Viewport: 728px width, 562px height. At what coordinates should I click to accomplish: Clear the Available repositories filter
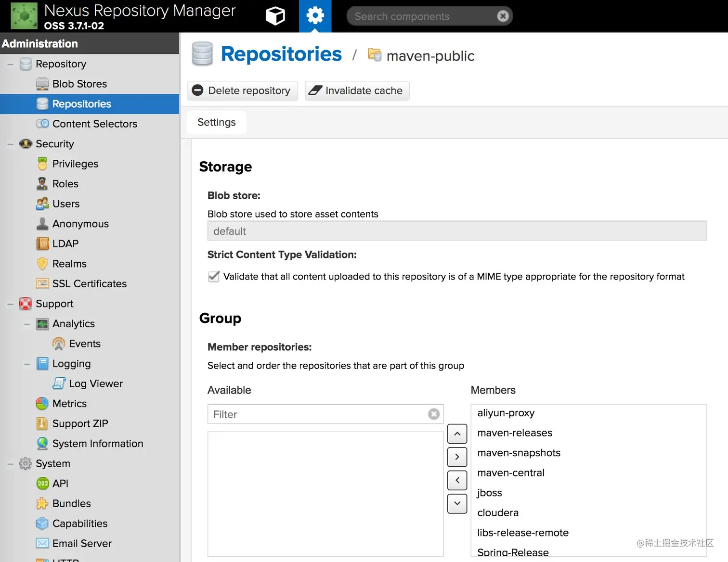434,414
